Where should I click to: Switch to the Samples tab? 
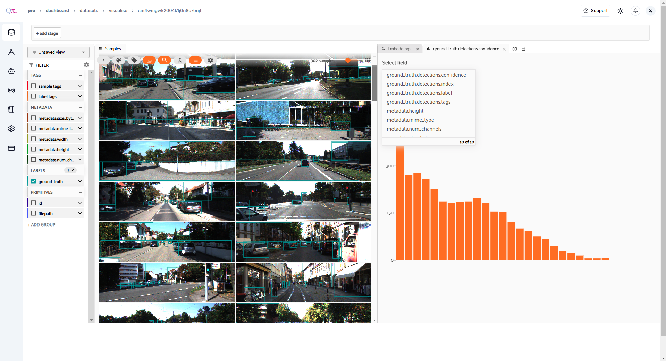[110, 49]
